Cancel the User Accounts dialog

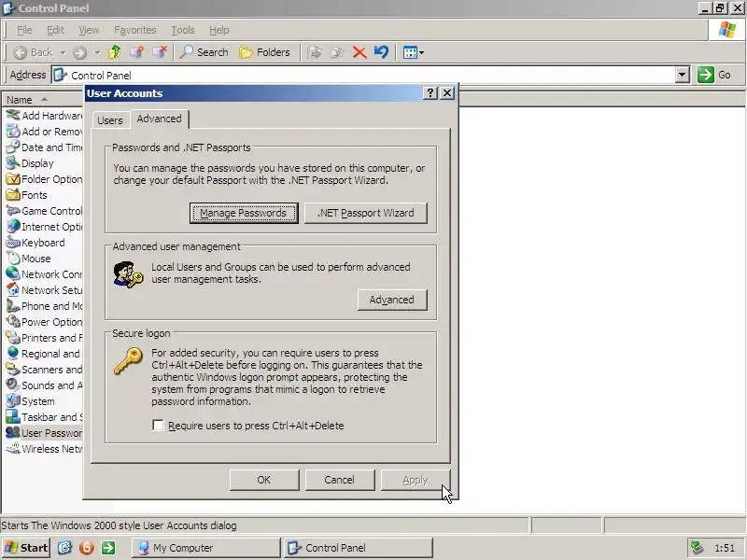pyautogui.click(x=340, y=480)
